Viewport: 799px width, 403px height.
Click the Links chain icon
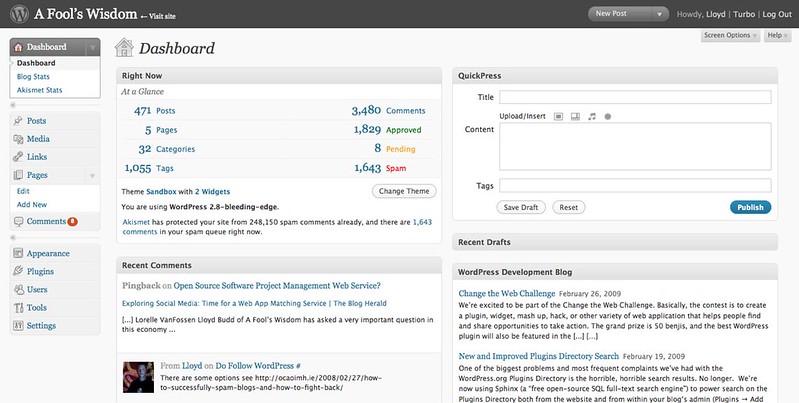[18, 157]
